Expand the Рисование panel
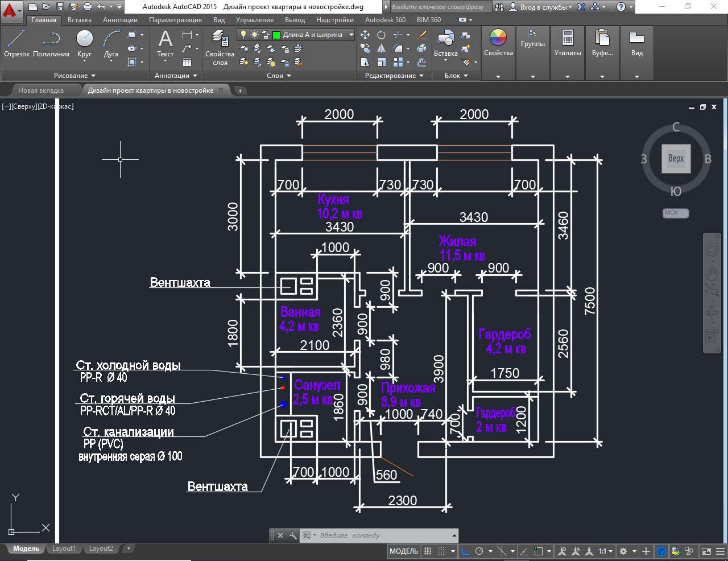This screenshot has width=728, height=561. pos(75,76)
